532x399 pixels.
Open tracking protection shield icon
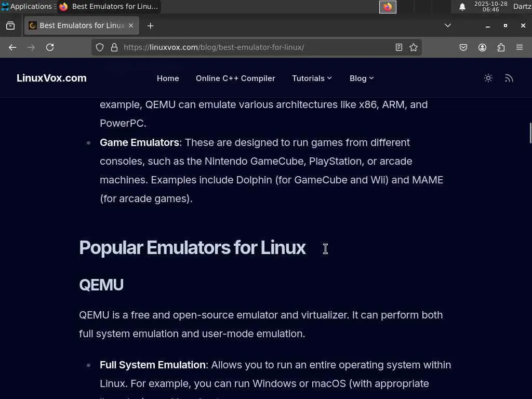tap(99, 47)
